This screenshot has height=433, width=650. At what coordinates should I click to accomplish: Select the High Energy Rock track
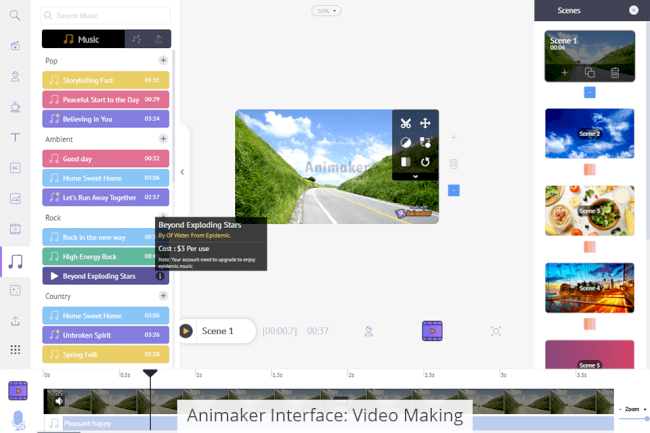tap(99, 256)
